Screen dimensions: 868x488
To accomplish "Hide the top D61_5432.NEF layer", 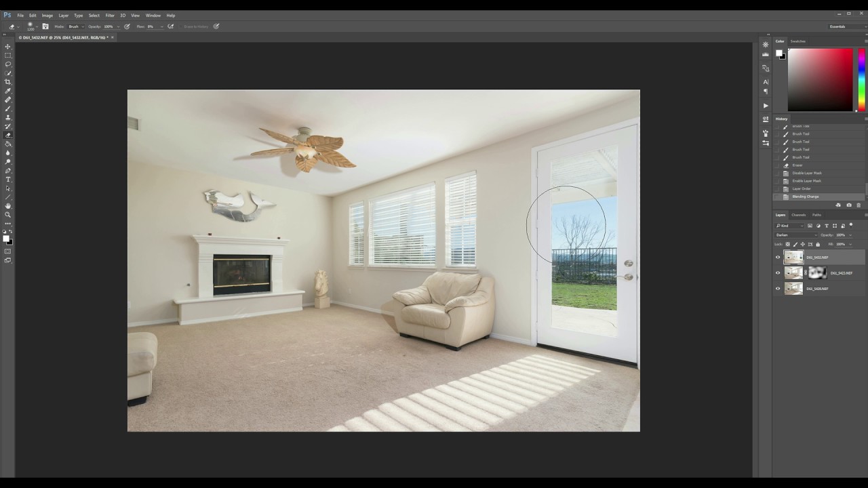I will coord(778,258).
